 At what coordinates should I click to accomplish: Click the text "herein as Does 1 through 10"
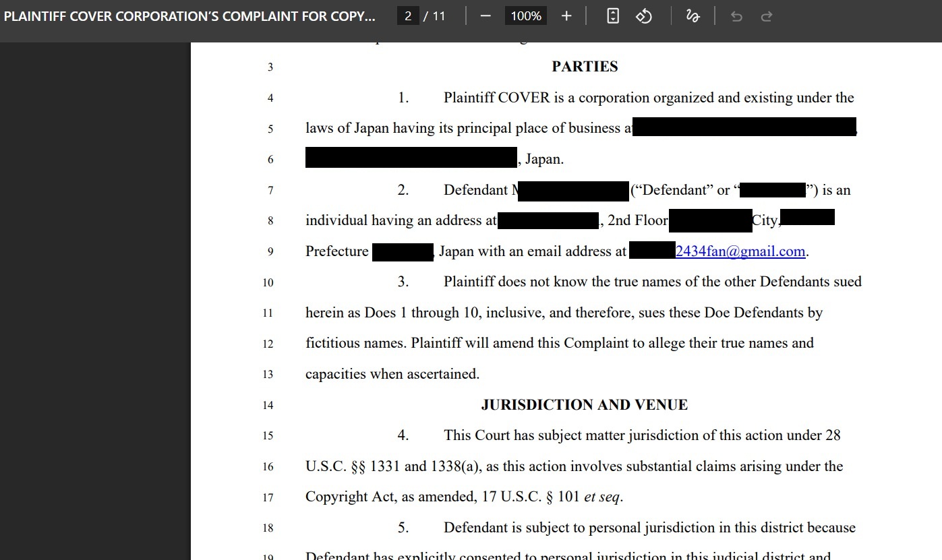[392, 313]
